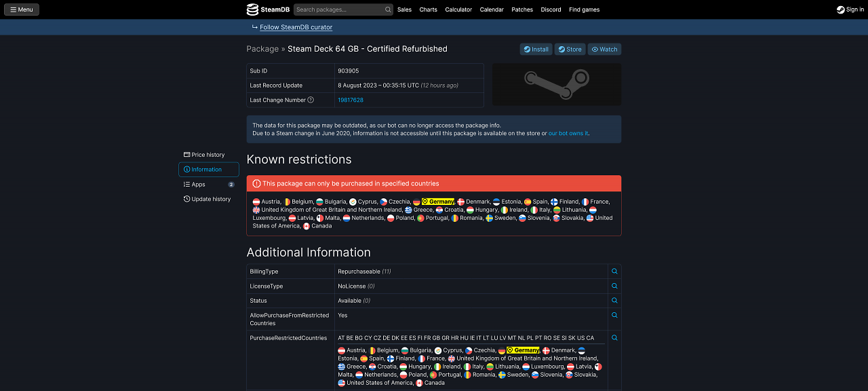Click France flag in Known restrictions list
The width and height of the screenshot is (868, 391).
[x=585, y=202]
